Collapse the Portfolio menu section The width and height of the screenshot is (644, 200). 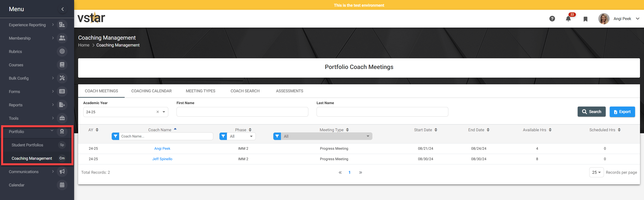52,131
